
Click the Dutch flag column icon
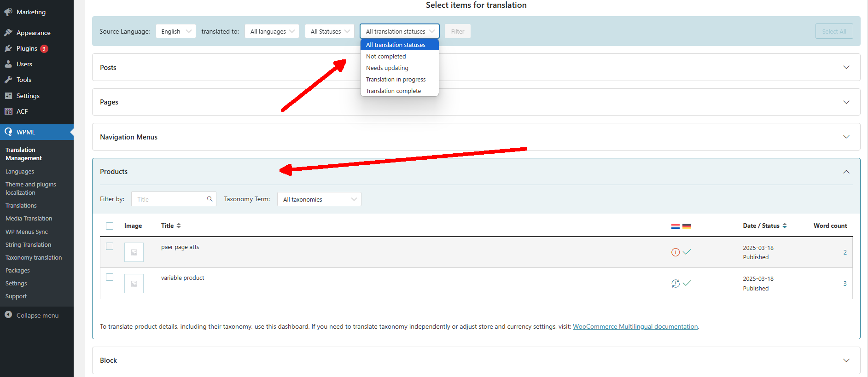pos(676,226)
